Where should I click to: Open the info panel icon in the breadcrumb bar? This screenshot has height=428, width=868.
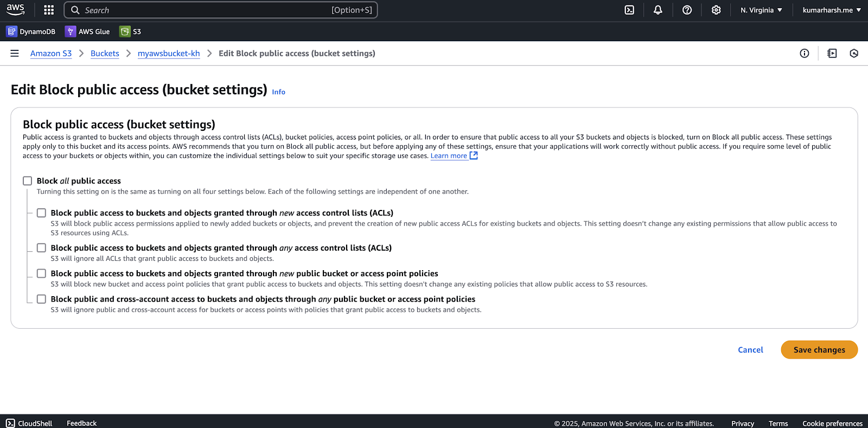click(805, 53)
